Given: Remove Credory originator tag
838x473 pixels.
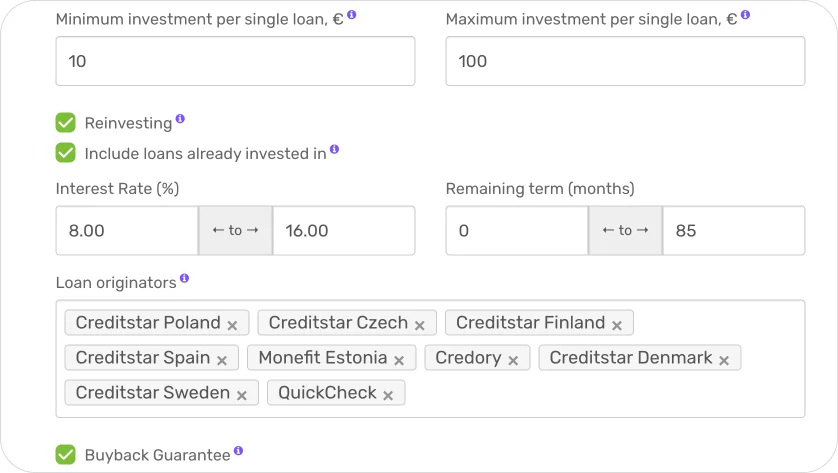Looking at the screenshot, I should coord(513,360).
